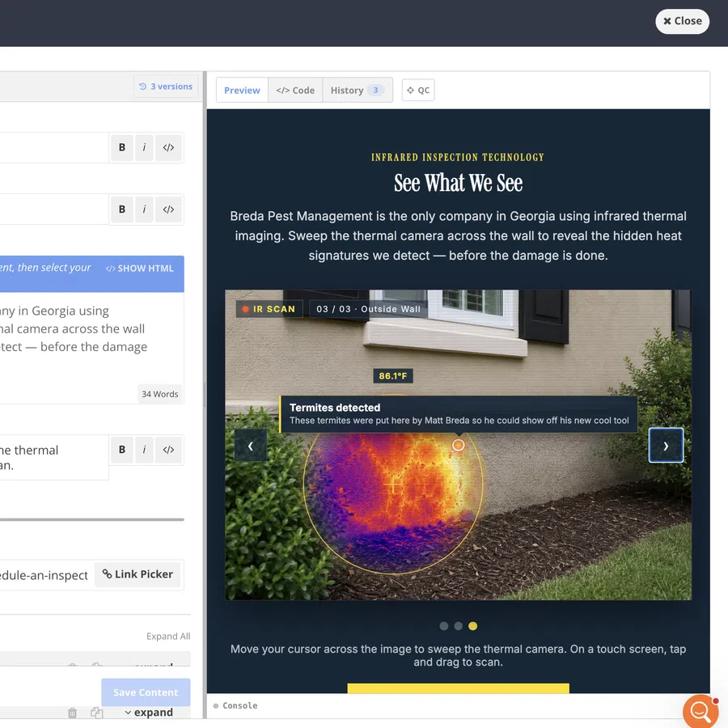Click the first italic formatting icon

pos(145,148)
